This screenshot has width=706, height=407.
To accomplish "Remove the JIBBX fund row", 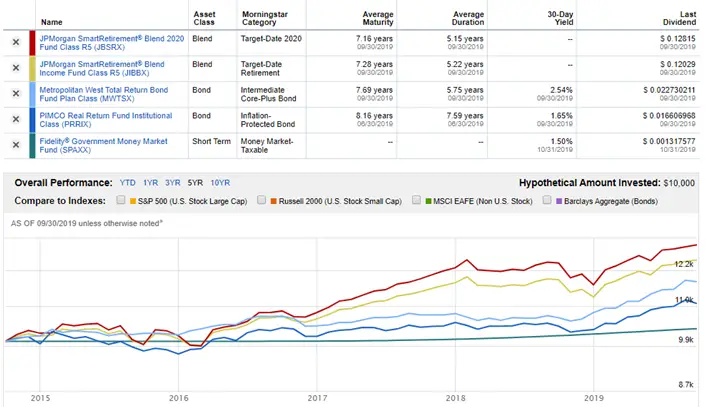I will (x=16, y=68).
